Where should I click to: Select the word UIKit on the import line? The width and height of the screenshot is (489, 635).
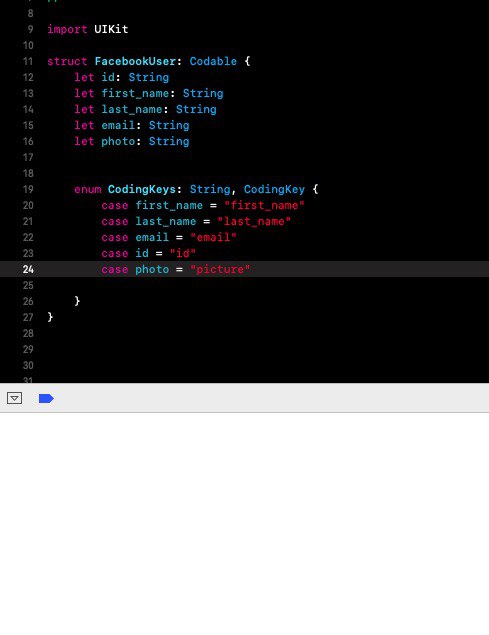coord(111,29)
